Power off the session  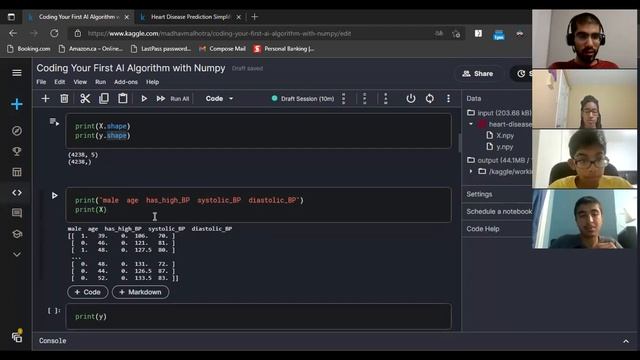coord(411,98)
